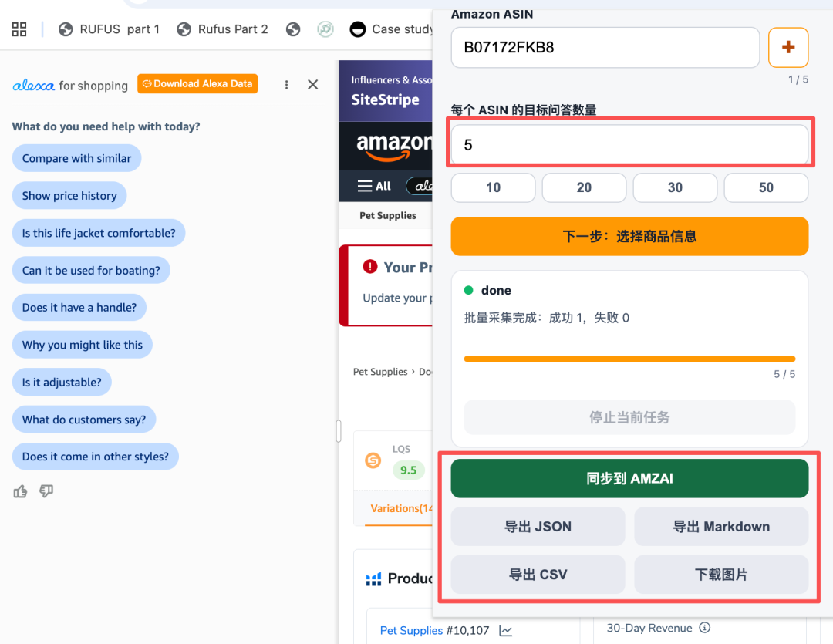Set the Q&A count preset to 50
The width and height of the screenshot is (833, 644).
click(766, 187)
